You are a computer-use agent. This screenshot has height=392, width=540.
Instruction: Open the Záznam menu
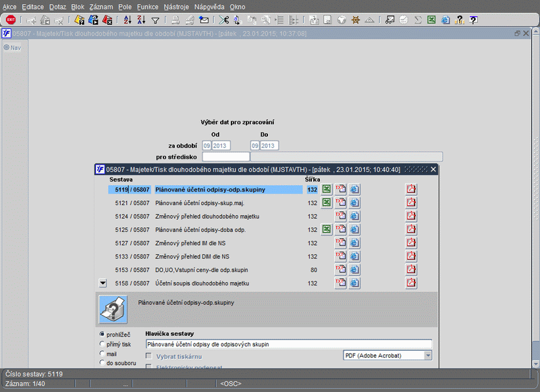pyautogui.click(x=101, y=7)
